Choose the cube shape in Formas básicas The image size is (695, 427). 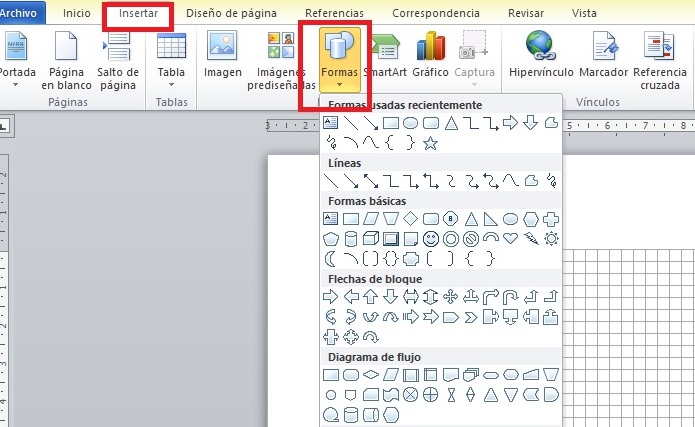pyautogui.click(x=371, y=239)
